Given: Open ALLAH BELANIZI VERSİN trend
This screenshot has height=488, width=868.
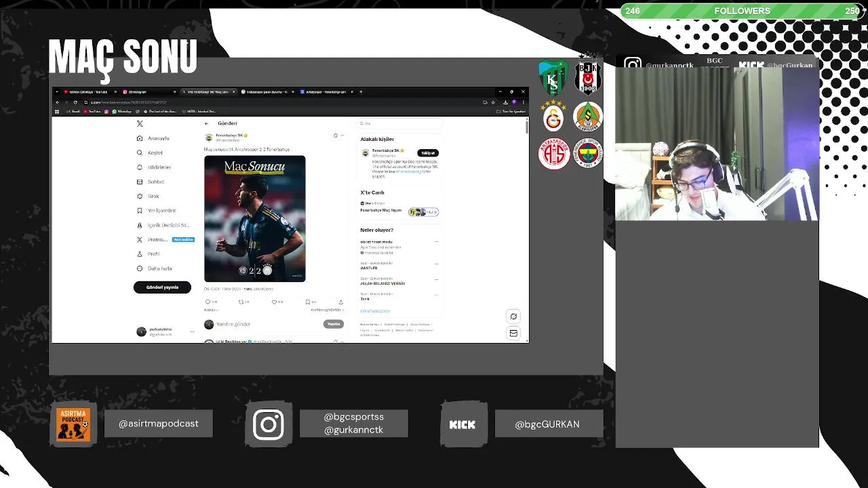Looking at the screenshot, I should pos(382,283).
